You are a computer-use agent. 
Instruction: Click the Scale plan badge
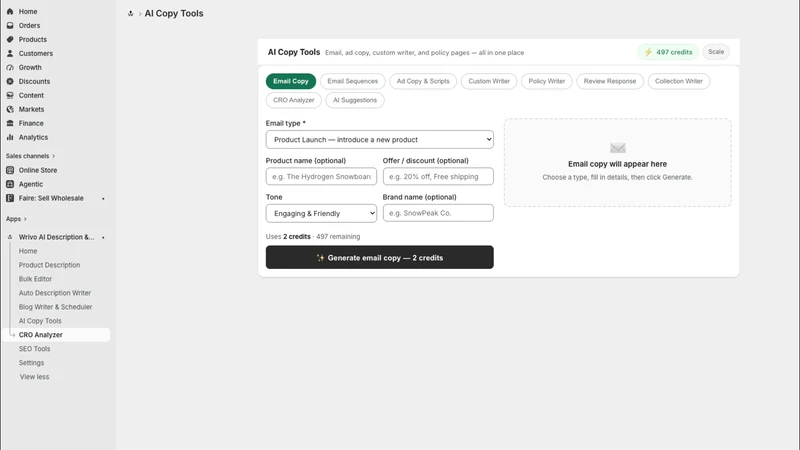[716, 52]
